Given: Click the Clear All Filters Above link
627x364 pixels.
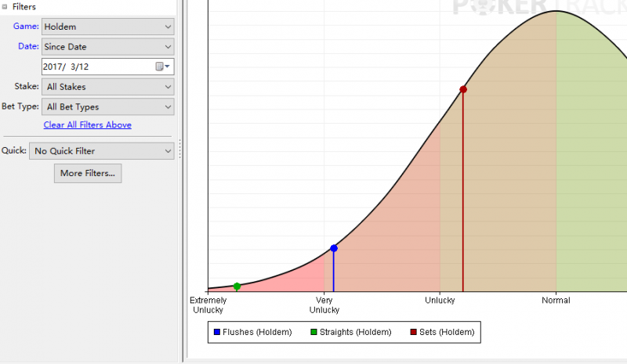Looking at the screenshot, I should coord(88,125).
